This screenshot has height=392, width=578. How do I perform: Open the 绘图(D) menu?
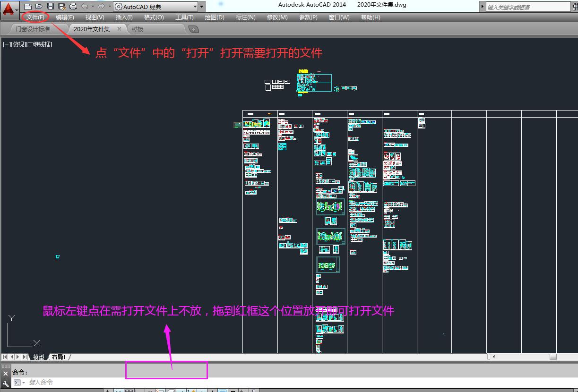[215, 17]
